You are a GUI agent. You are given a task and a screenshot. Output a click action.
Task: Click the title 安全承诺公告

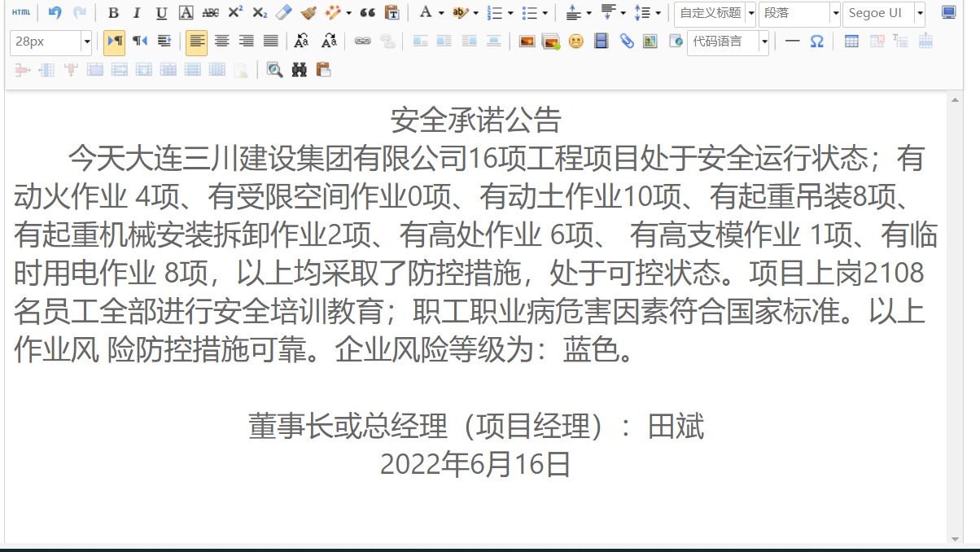coord(476,120)
